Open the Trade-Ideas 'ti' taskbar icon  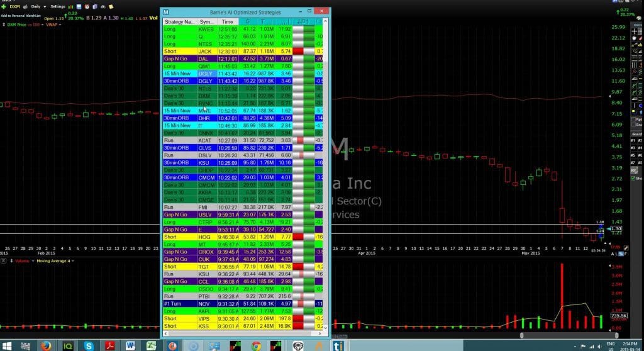coord(338,346)
